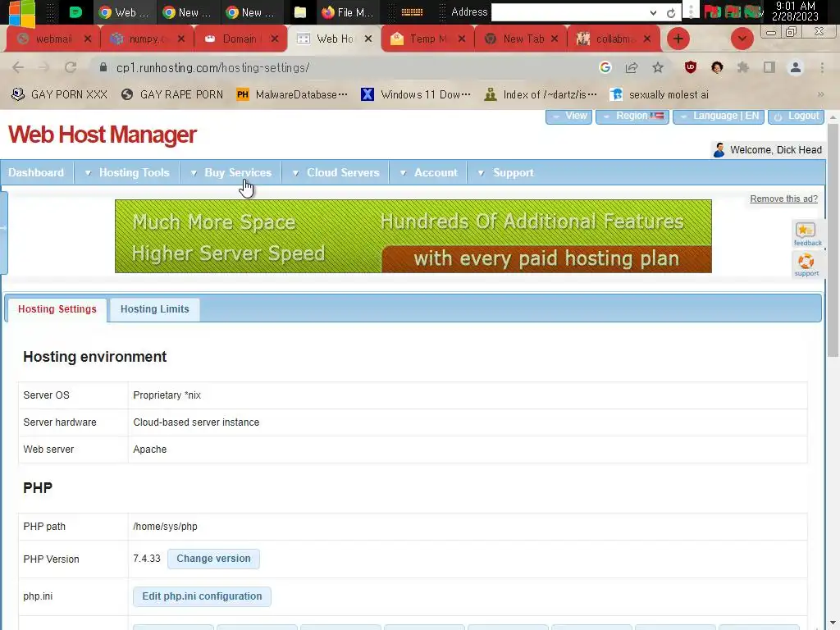The image size is (840, 630).
Task: Open MalwareDatabase bookmark
Action: pyautogui.click(x=293, y=94)
